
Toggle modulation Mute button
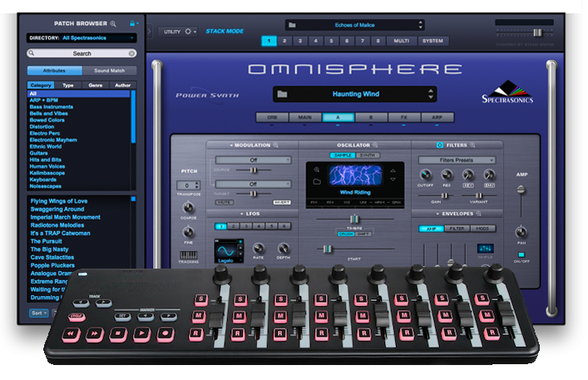tap(225, 202)
